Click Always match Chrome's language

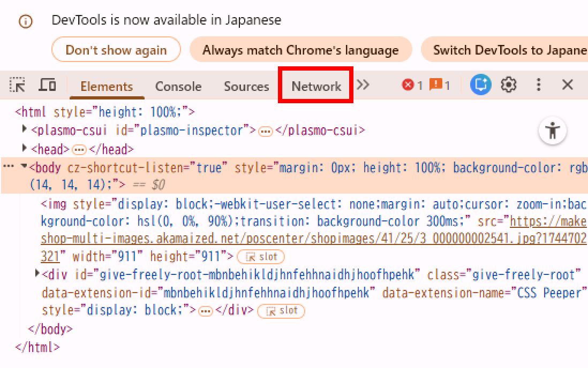(300, 50)
